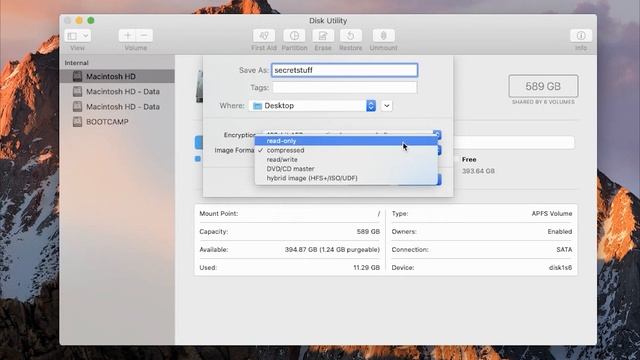This screenshot has height=360, width=640.
Task: Open the Partition tool
Action: pos(294,36)
